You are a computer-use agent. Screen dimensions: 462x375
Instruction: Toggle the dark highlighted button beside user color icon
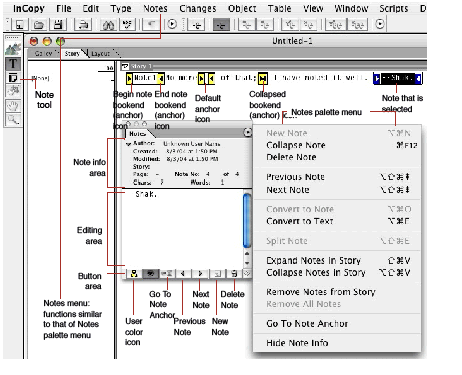click(150, 274)
